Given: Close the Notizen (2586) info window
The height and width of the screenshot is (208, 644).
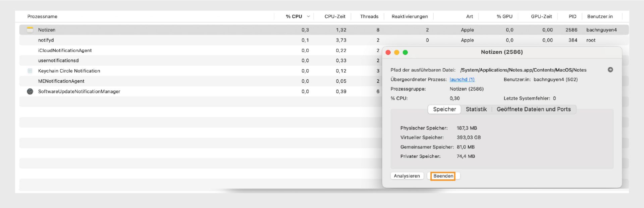Looking at the screenshot, I should 388,52.
